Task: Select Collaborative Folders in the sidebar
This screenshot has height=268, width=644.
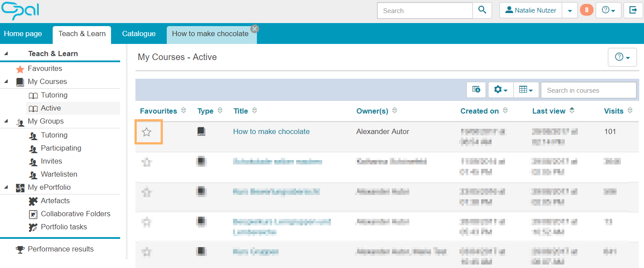Action: tap(75, 214)
